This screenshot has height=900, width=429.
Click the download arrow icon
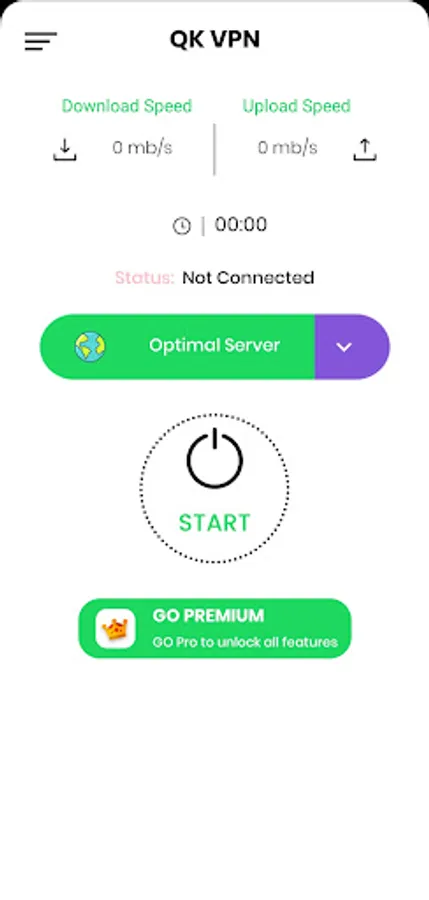[x=65, y=149]
